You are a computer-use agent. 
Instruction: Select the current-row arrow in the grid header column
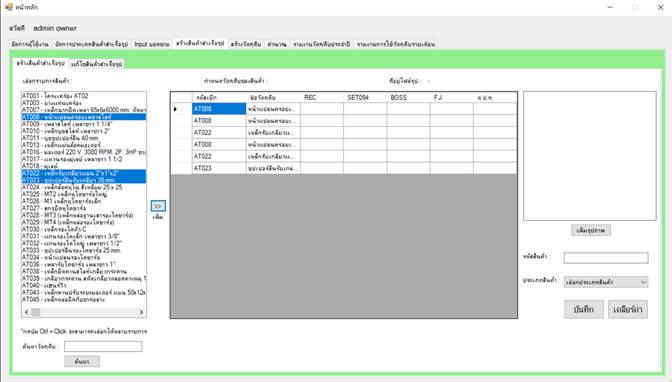[175, 109]
